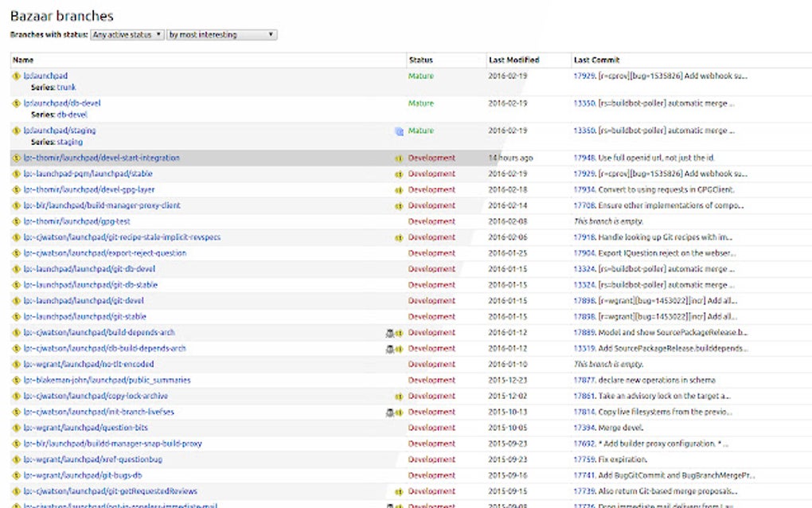This screenshot has width=812, height=508.
Task: Click the merge badge in git-getRequestedReviews row
Action: point(399,492)
